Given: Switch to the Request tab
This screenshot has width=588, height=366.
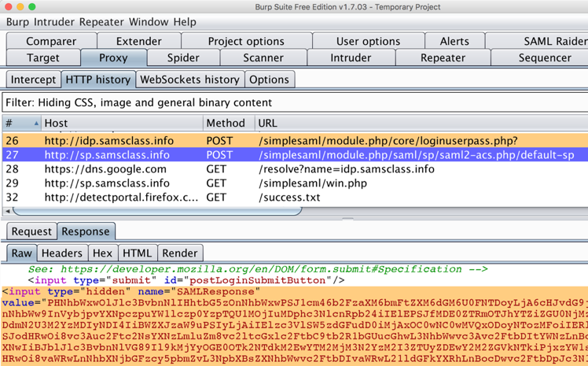Looking at the screenshot, I should pyautogui.click(x=31, y=231).
